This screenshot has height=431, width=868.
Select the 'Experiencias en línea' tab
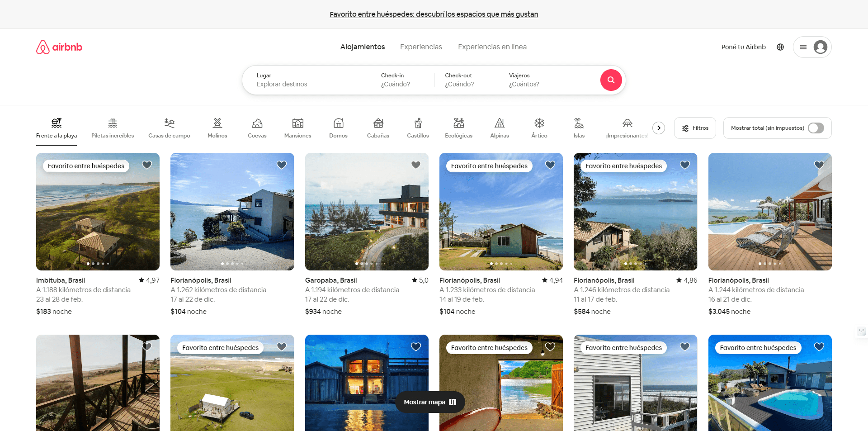point(492,47)
